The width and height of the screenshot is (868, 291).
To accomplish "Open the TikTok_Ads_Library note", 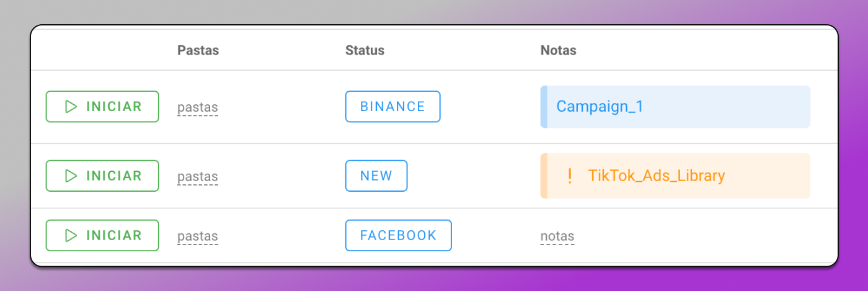I will tap(675, 176).
